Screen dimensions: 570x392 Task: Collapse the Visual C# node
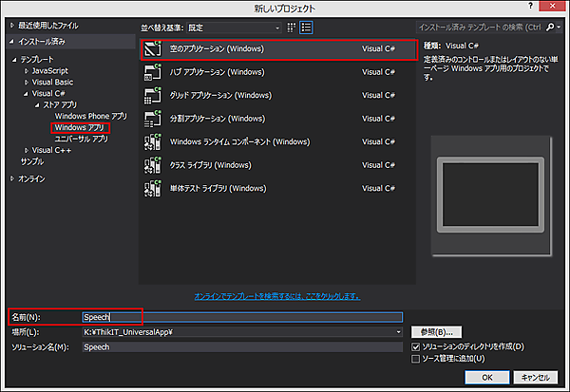(26, 94)
